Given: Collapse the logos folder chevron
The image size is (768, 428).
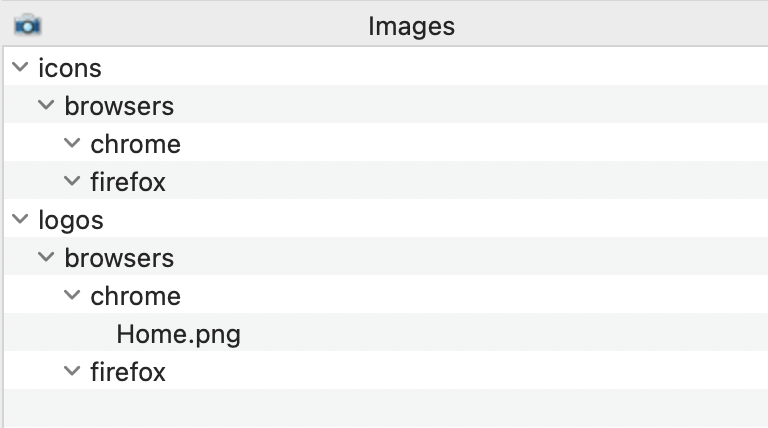Looking at the screenshot, I should point(20,218).
